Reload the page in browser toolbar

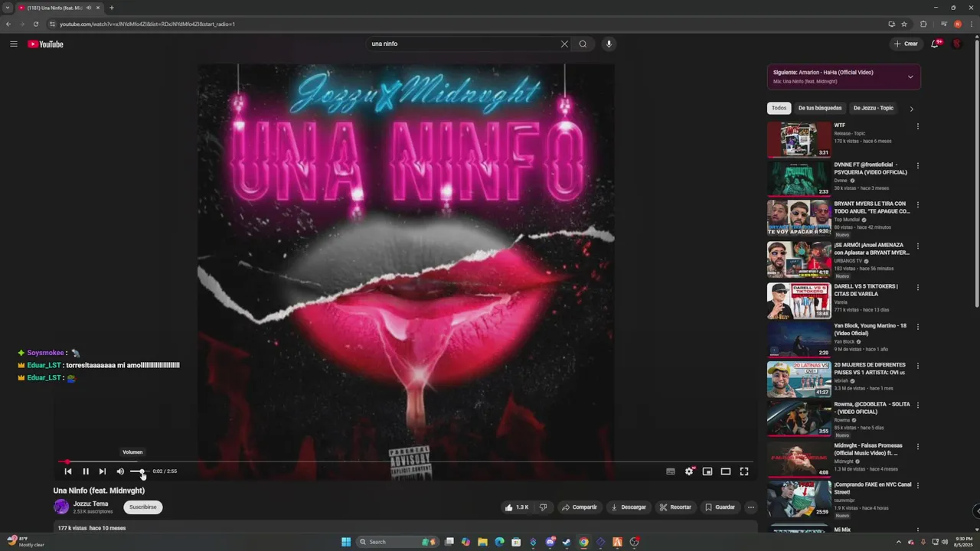point(35,24)
